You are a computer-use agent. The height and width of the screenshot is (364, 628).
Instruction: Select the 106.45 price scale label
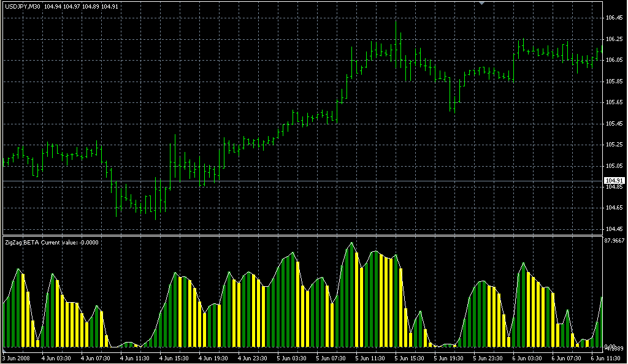614,18
